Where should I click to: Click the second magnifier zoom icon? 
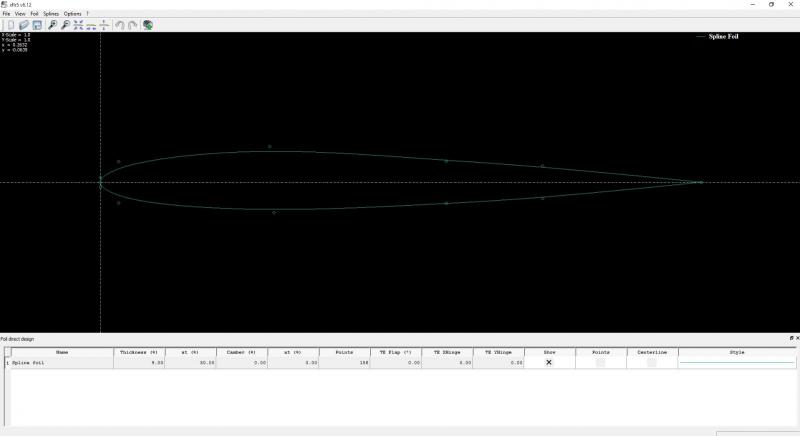(x=65, y=25)
